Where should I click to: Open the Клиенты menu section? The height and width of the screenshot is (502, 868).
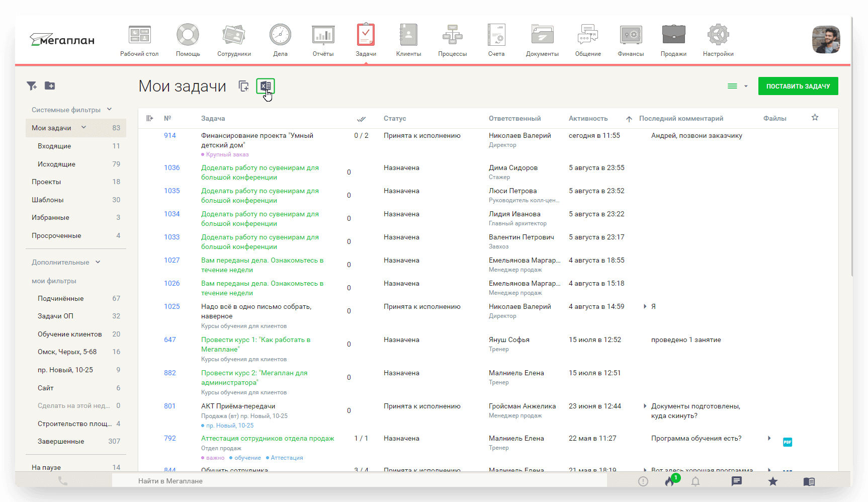pyautogui.click(x=408, y=40)
